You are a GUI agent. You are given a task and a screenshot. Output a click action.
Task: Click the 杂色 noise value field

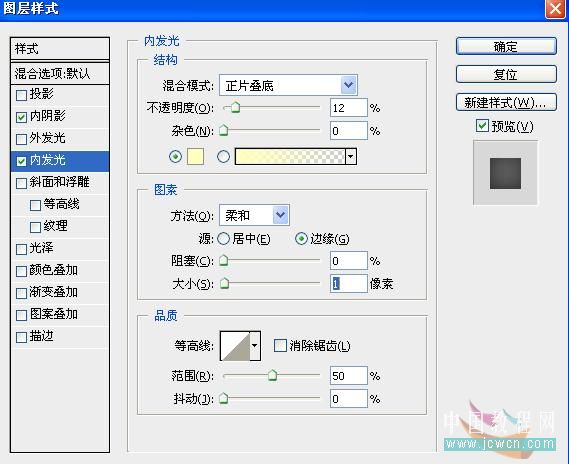349,131
